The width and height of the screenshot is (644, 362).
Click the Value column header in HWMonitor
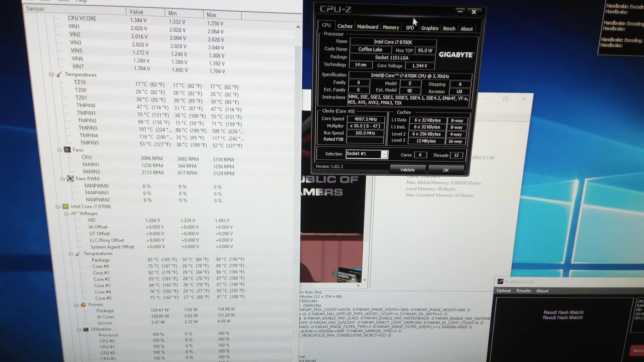pyautogui.click(x=145, y=12)
